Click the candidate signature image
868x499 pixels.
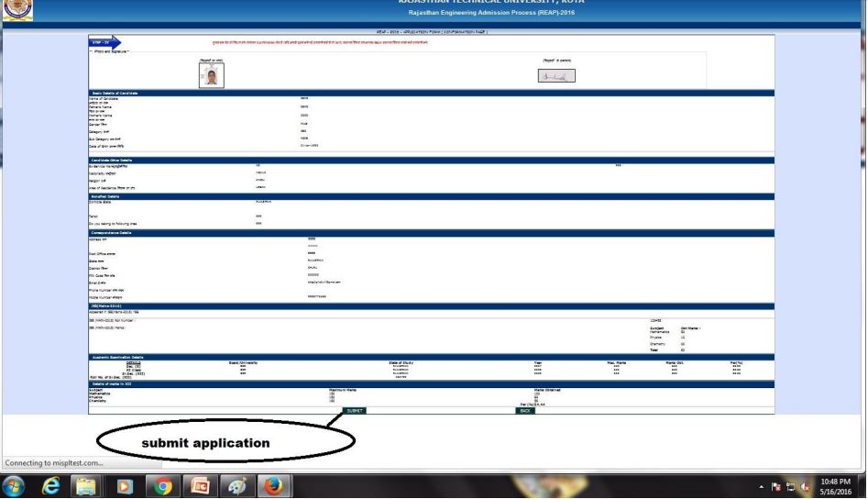pyautogui.click(x=556, y=76)
